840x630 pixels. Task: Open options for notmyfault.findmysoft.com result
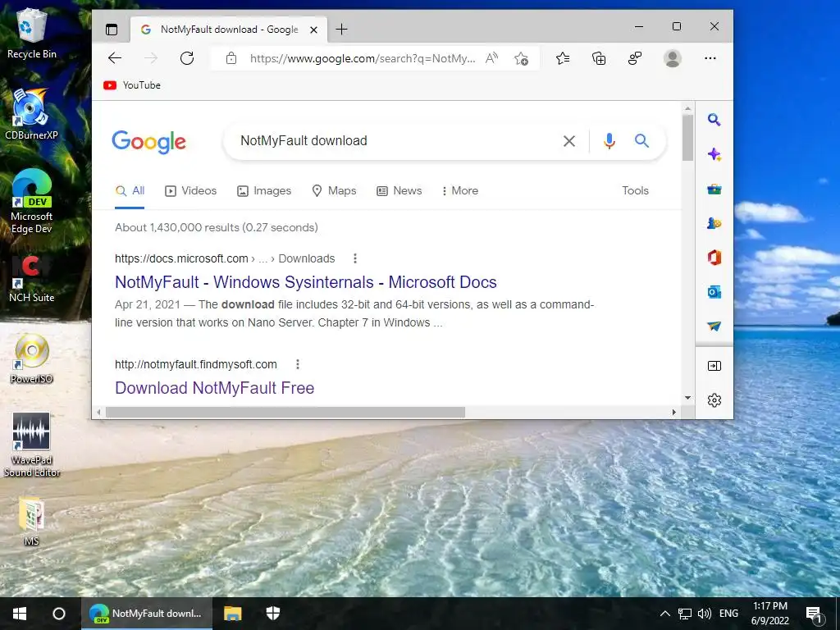[x=298, y=365]
